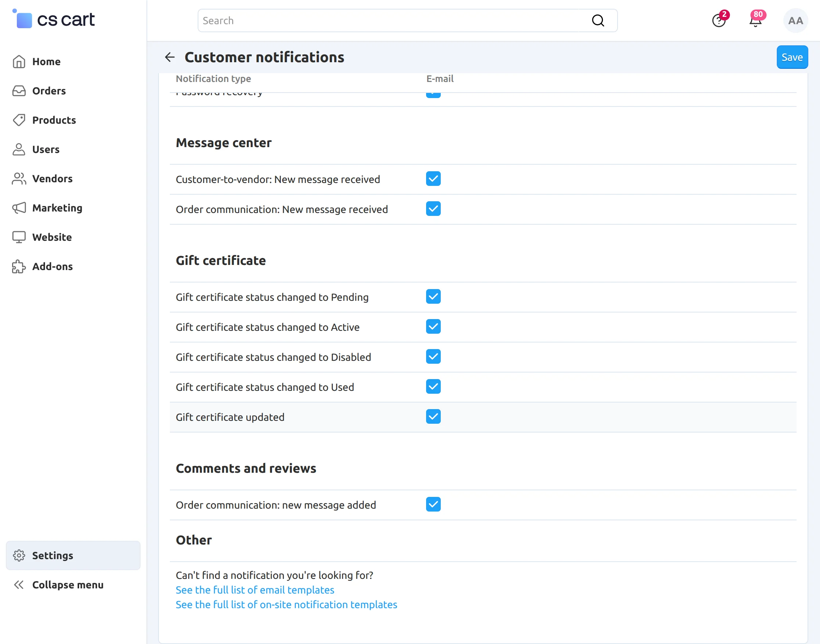Screen dimensions: 820x644
Task: Click into the Search field
Action: pos(407,20)
